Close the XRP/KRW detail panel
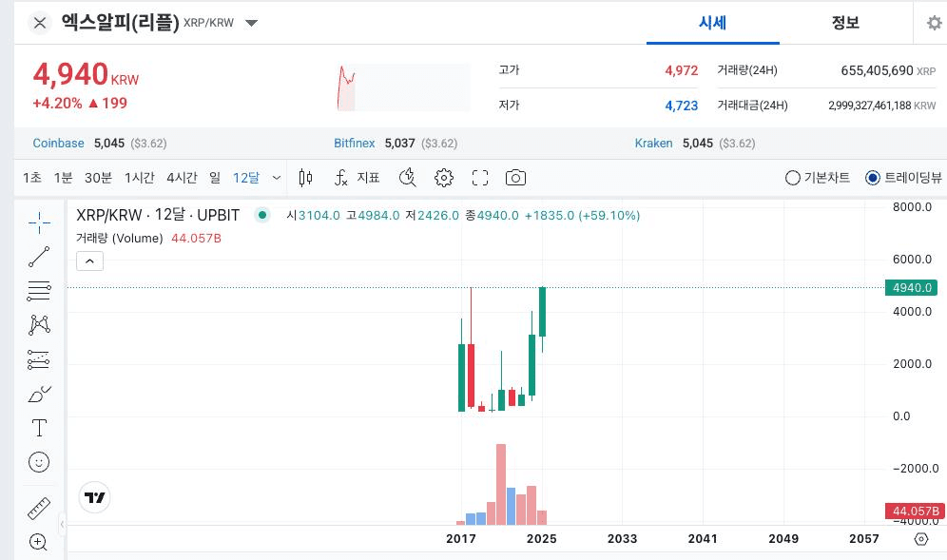 tap(40, 23)
